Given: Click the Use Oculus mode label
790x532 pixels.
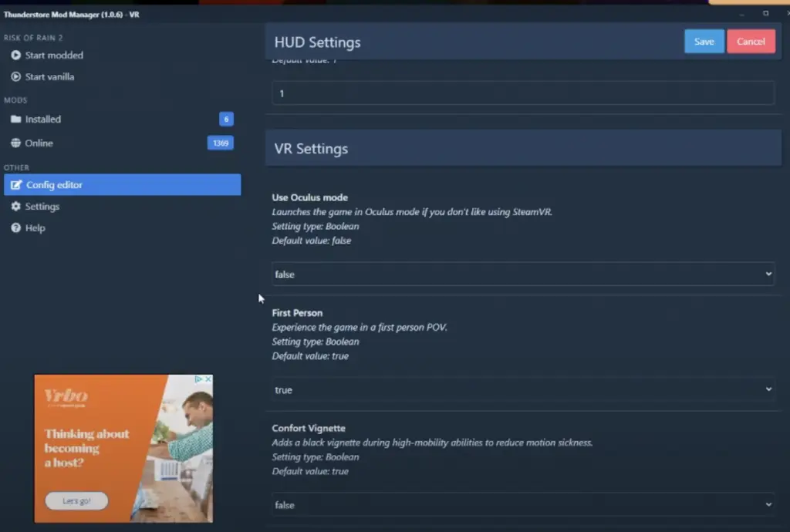Looking at the screenshot, I should 310,197.
